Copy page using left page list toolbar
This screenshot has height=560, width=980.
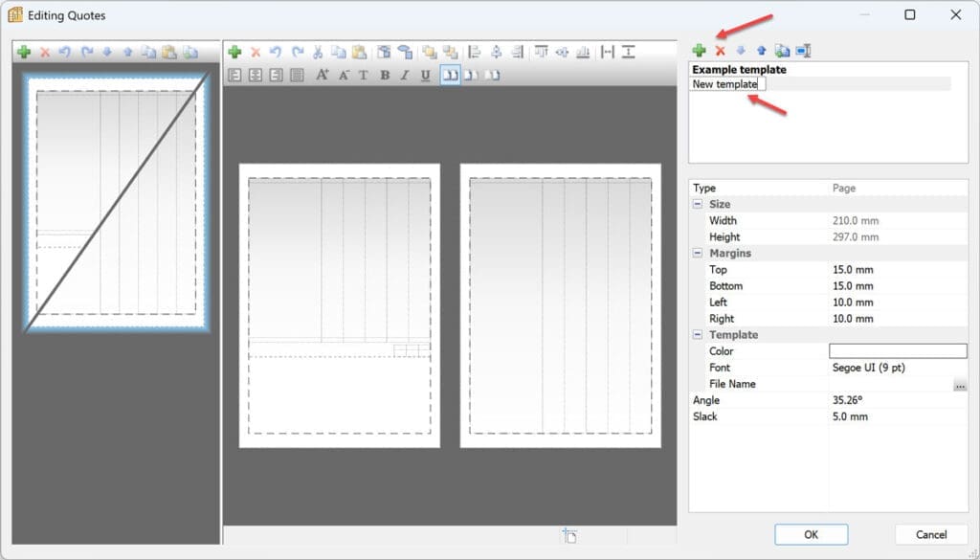coord(148,52)
